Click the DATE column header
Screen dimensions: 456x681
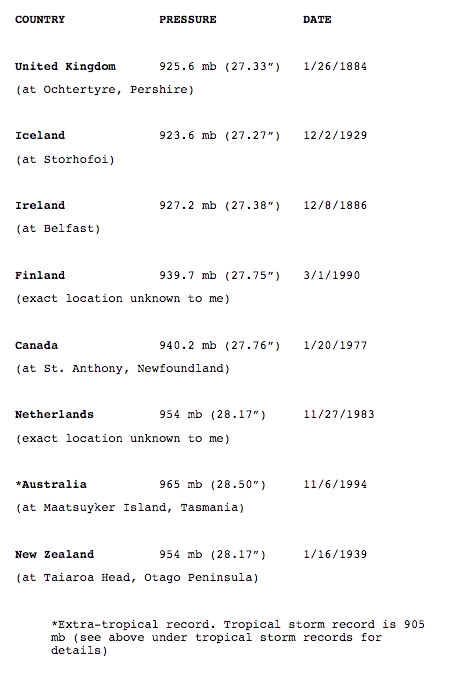317,20
